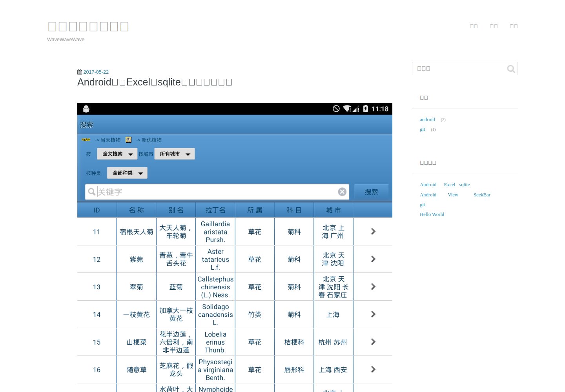Viewport: 565px width, 392px height.
Task: Tap the blocked-circle icon in the status bar
Action: coord(336,109)
